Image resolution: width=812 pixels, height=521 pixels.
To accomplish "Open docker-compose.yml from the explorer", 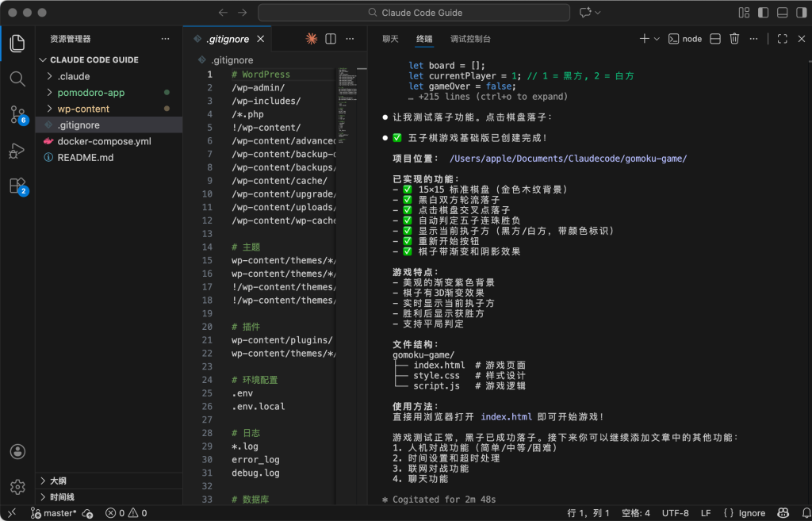I will (104, 141).
